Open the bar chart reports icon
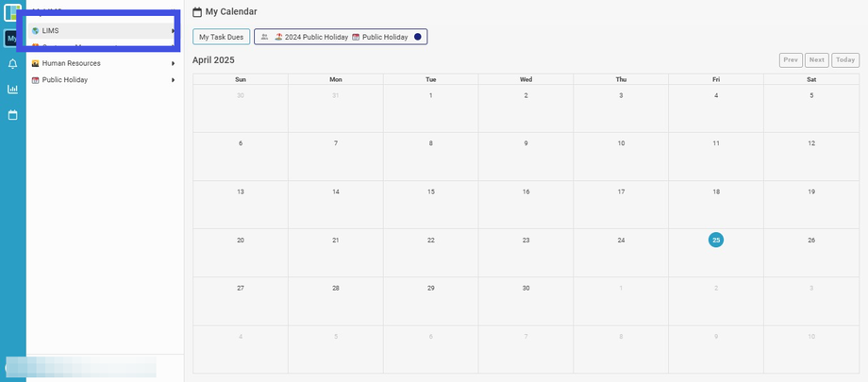 pyautogui.click(x=12, y=89)
